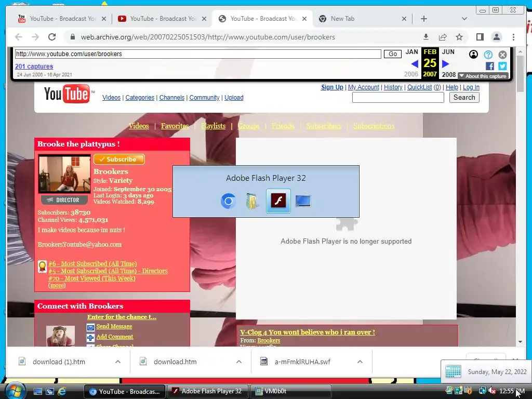Screen dimensions: 532x399
Task: Expand About this capture
Action: point(483,76)
